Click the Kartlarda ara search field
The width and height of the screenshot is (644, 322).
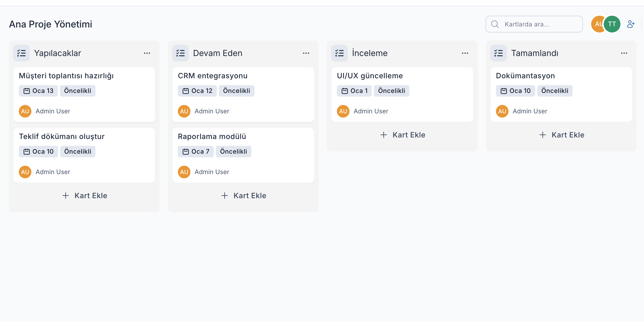tap(534, 24)
